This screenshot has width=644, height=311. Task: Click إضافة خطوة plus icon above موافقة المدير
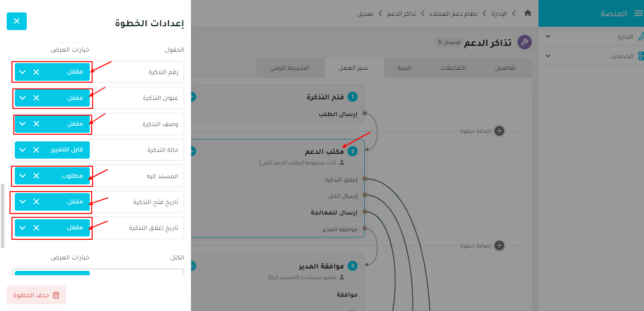click(x=499, y=246)
